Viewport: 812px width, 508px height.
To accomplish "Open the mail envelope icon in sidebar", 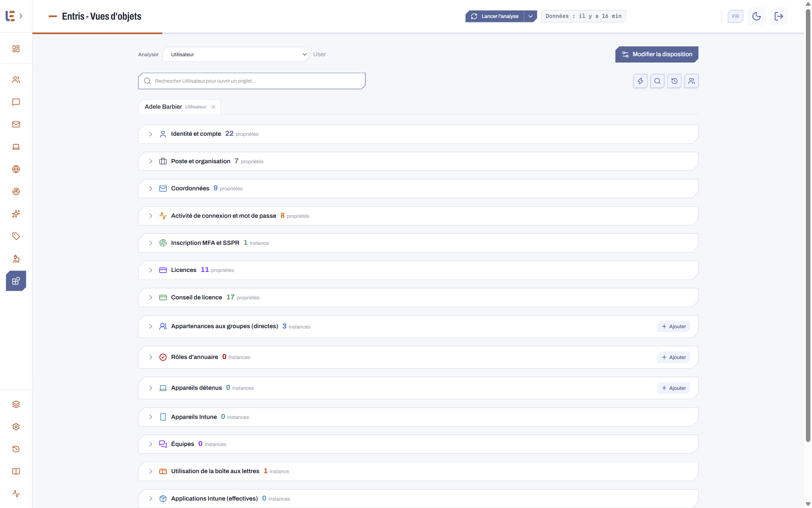I will pos(16,124).
